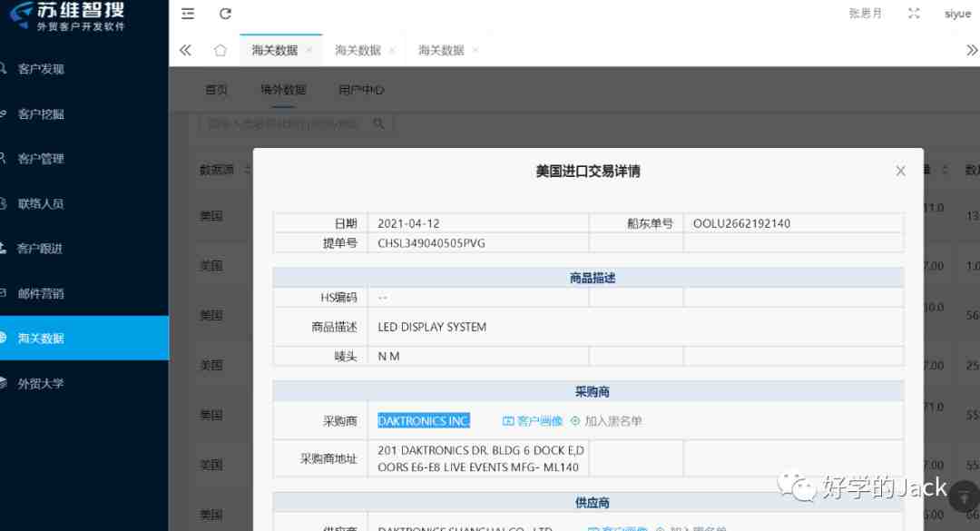Image resolution: width=980 pixels, height=531 pixels.
Task: Click the highlighted buyer name DAKTRONICS INC
Action: (x=424, y=421)
